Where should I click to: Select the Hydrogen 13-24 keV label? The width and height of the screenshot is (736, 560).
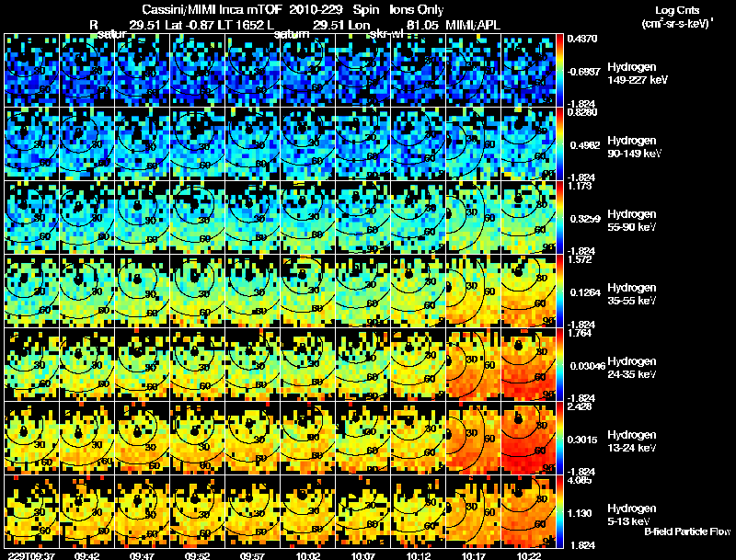pyautogui.click(x=632, y=441)
